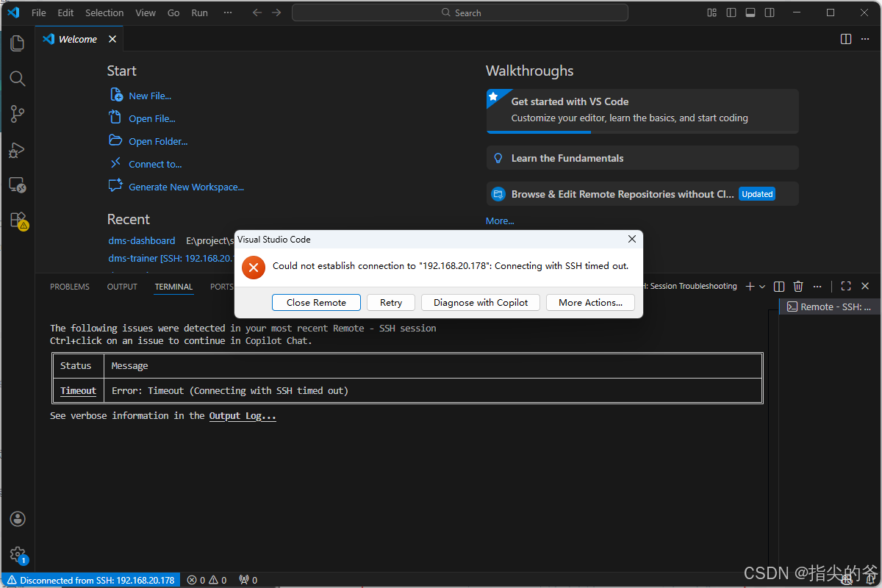This screenshot has height=588, width=882.
Task: Go back with the left arrow
Action: click(x=257, y=12)
